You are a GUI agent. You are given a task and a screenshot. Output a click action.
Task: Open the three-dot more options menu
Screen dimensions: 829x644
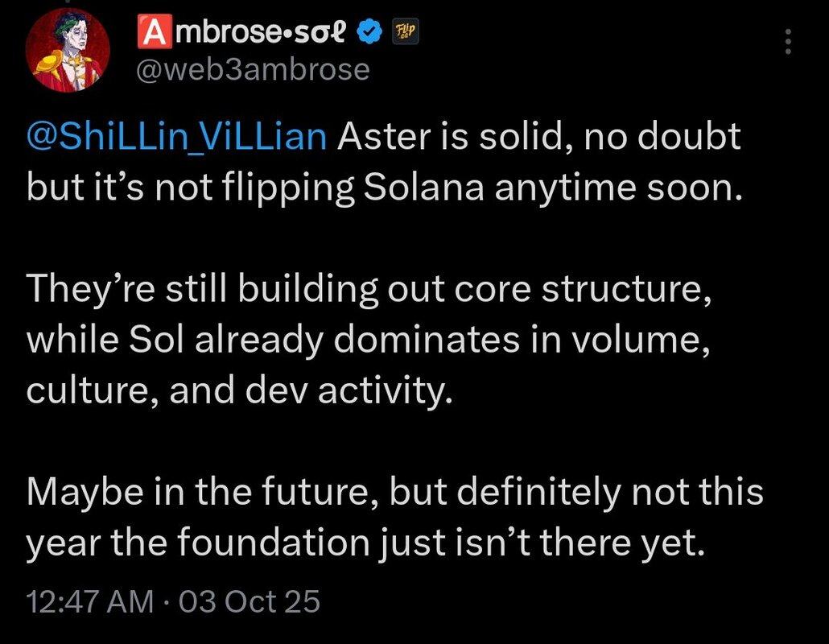pos(788,42)
